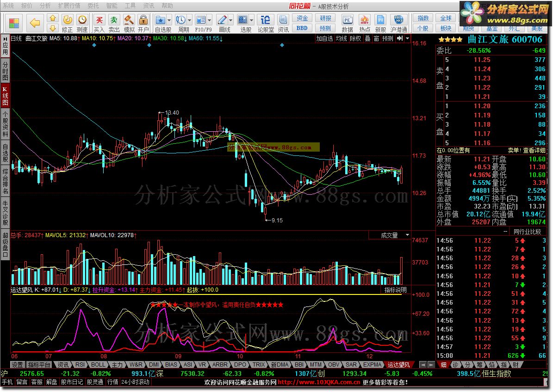Click the 资金 button
This screenshot has height=392, width=553.
click(x=302, y=18)
